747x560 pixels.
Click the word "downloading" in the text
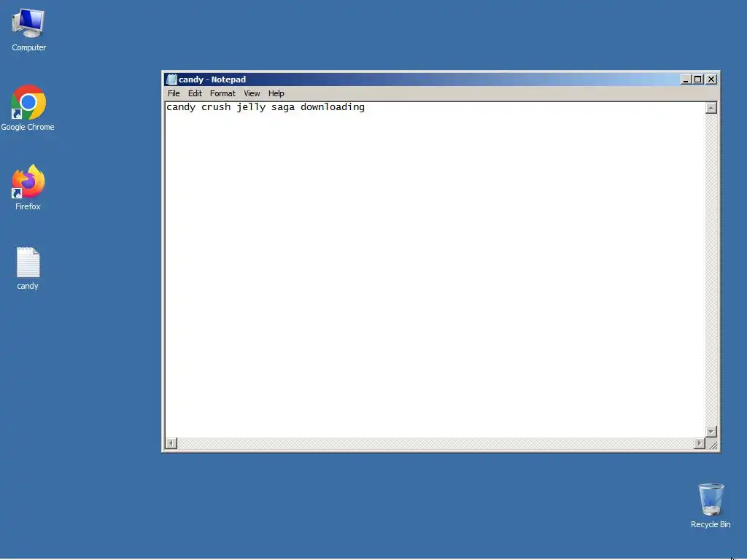coord(333,108)
